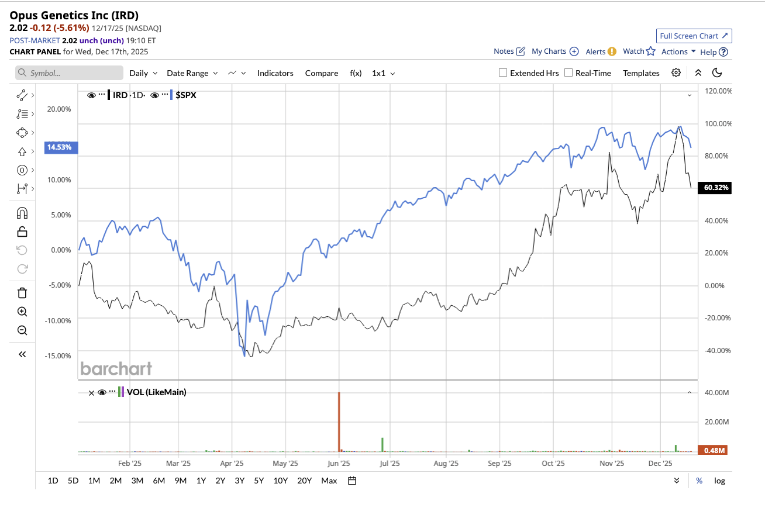Open the Actions dropdown menu
The image size is (765, 532).
(x=678, y=51)
